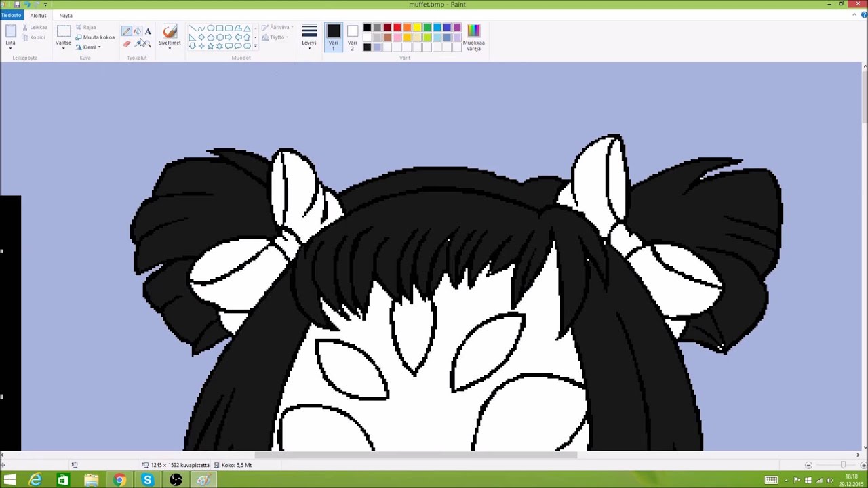Open the Täyttö fill dropdown

coord(275,38)
